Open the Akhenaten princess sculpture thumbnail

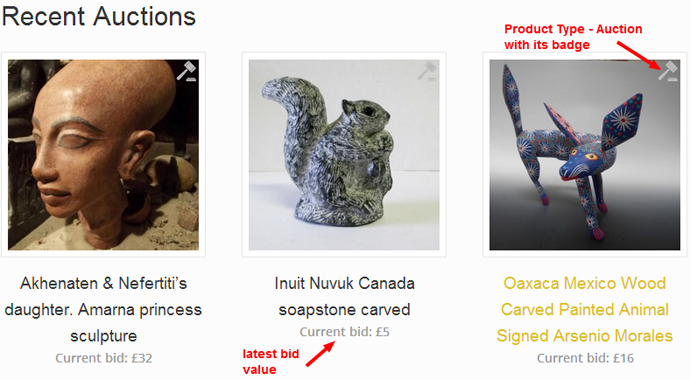coord(103,155)
